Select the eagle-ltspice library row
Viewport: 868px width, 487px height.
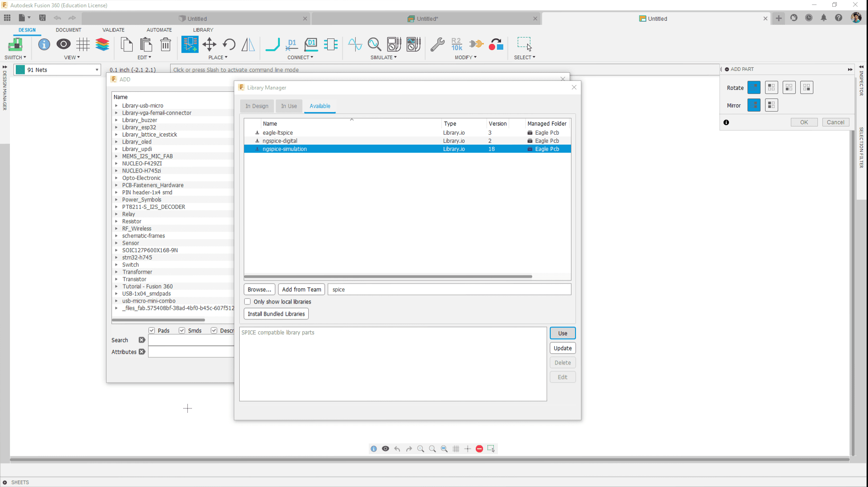407,132
